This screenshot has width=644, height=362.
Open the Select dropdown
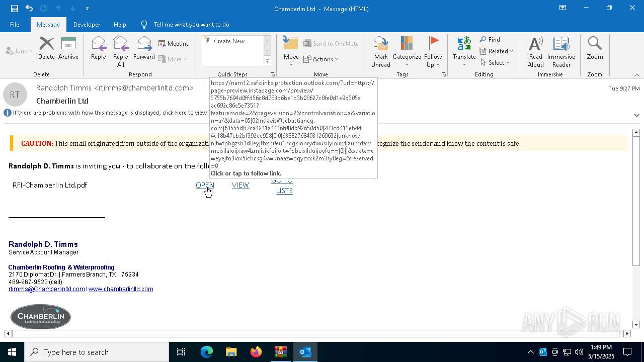495,62
